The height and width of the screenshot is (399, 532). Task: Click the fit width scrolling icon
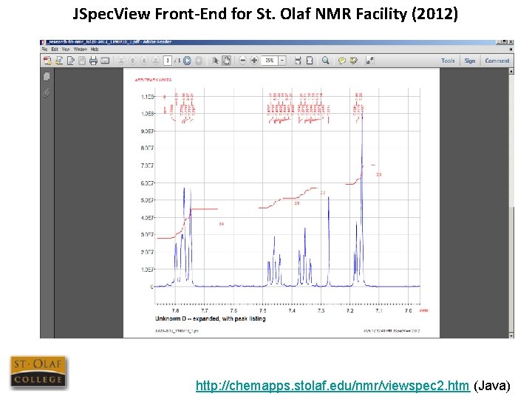298,61
